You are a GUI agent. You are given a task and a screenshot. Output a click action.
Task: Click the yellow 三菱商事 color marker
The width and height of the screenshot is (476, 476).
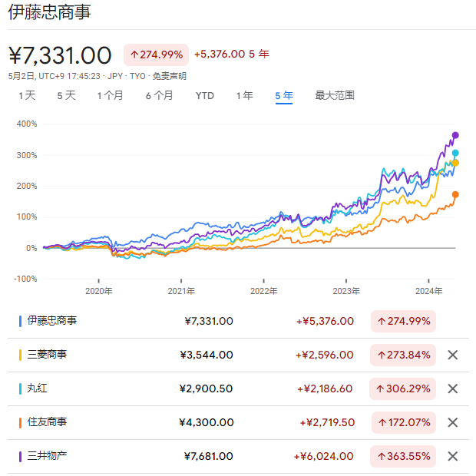pyautogui.click(x=20, y=355)
